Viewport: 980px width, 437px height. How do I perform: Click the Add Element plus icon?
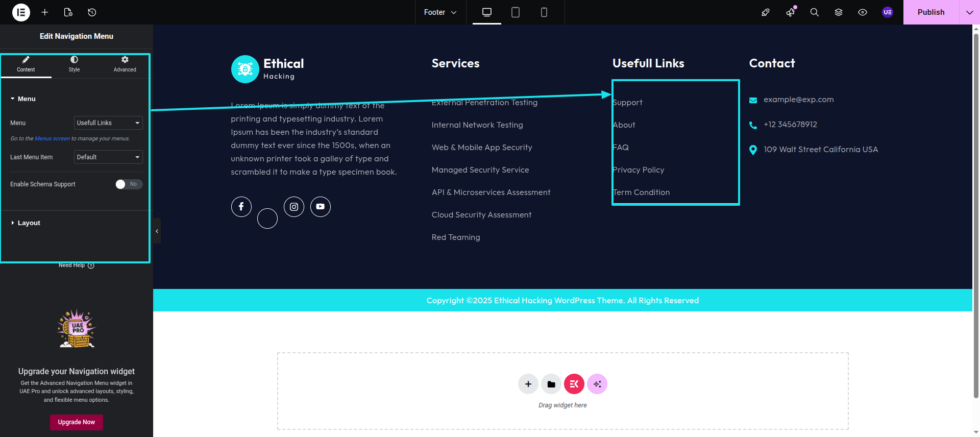pyautogui.click(x=45, y=12)
